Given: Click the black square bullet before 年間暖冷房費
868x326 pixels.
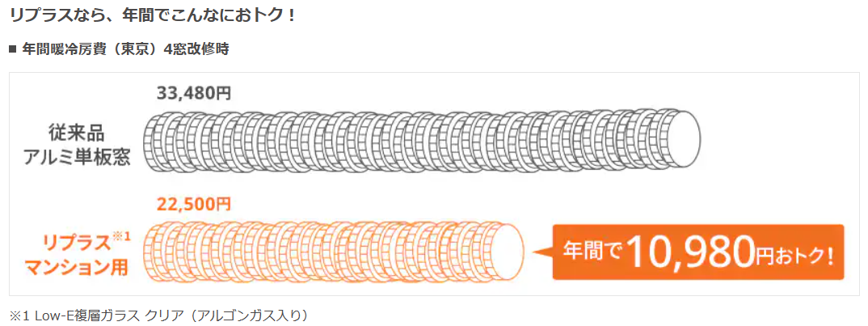Looking at the screenshot, I should coord(13,49).
